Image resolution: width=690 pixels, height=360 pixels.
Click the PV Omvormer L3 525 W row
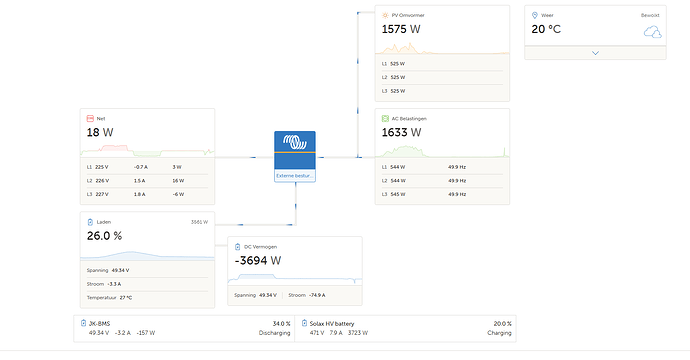pyautogui.click(x=442, y=91)
